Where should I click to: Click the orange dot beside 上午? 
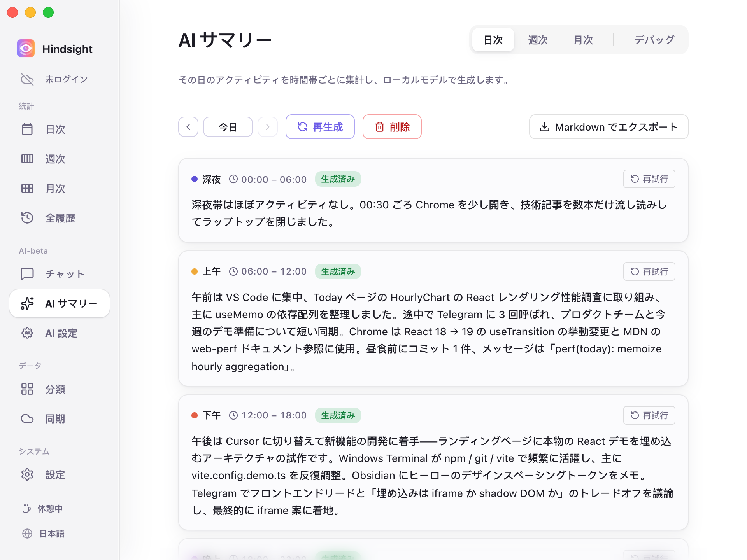(195, 271)
